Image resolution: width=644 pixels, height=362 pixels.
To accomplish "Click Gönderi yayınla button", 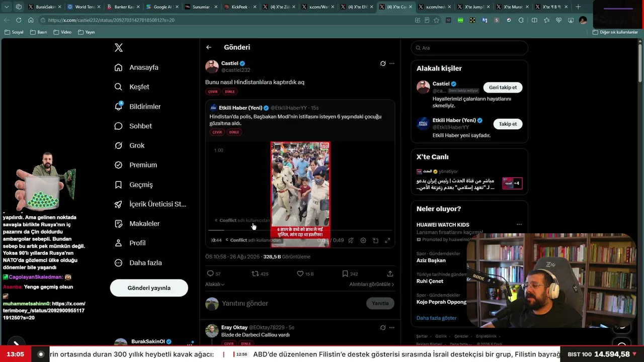I will [x=149, y=288].
